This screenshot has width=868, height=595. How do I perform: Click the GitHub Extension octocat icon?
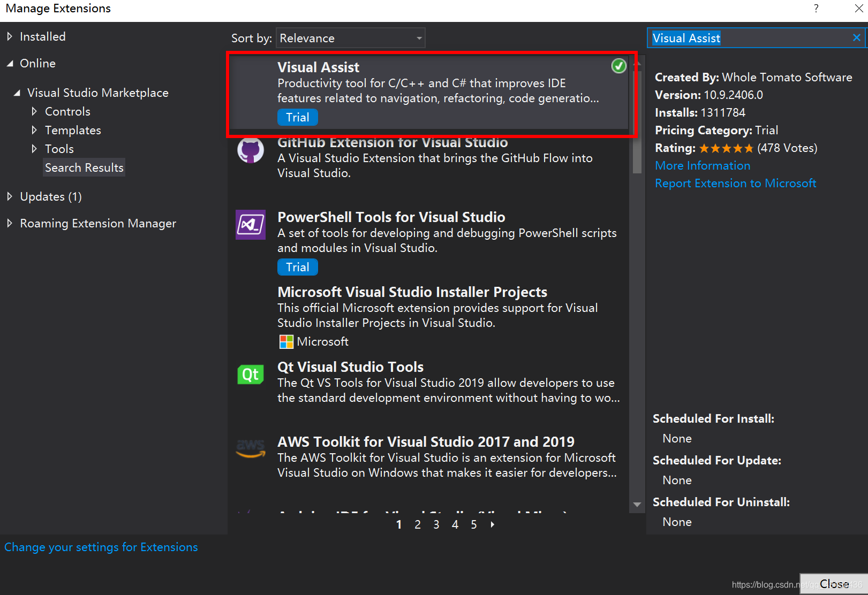[x=251, y=150]
